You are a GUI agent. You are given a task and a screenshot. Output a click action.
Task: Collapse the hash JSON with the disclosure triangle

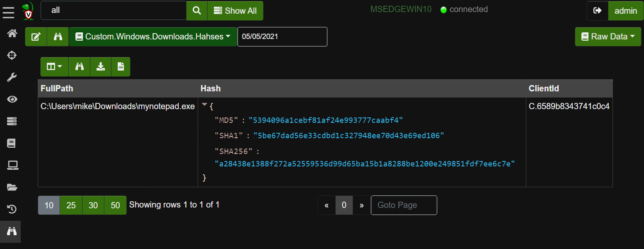pyautogui.click(x=204, y=105)
